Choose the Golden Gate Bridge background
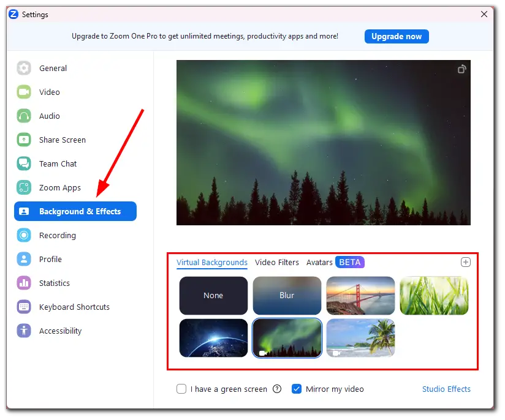The image size is (505, 420). [x=360, y=296]
